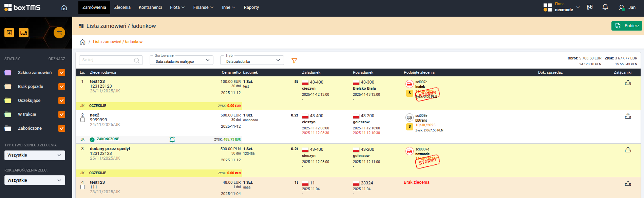Uncheck the Szkice zamówień status checkbox

(x=62, y=73)
